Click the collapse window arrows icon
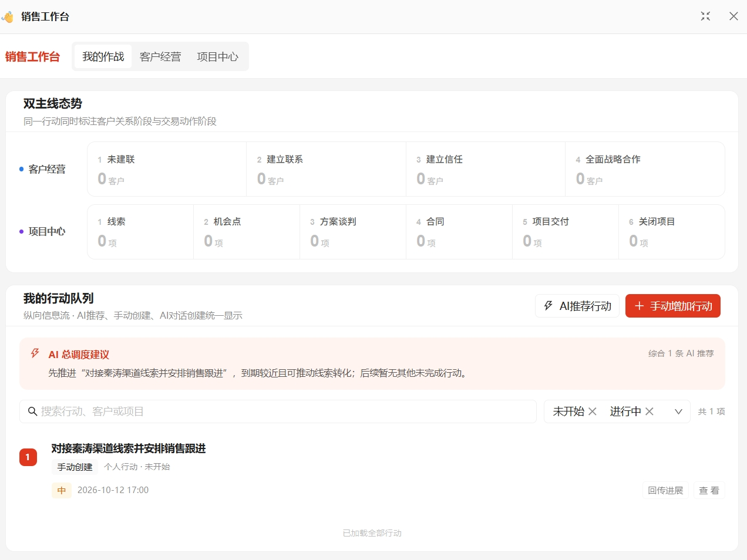This screenshot has height=560, width=747. tap(705, 16)
